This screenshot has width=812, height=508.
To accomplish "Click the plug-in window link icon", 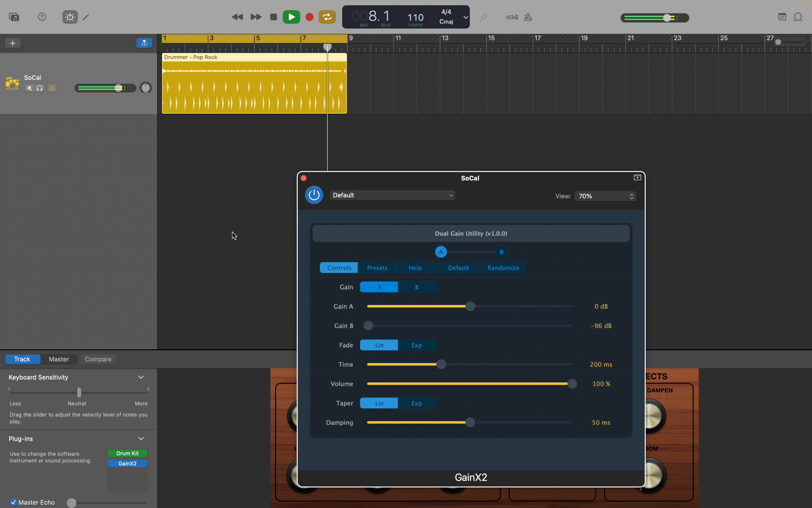I will (637, 178).
